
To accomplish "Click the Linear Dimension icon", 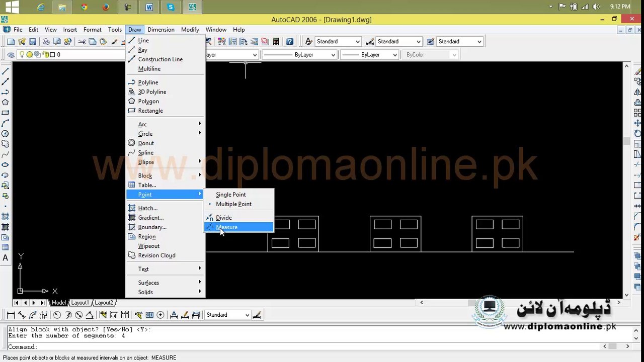I will point(11,315).
